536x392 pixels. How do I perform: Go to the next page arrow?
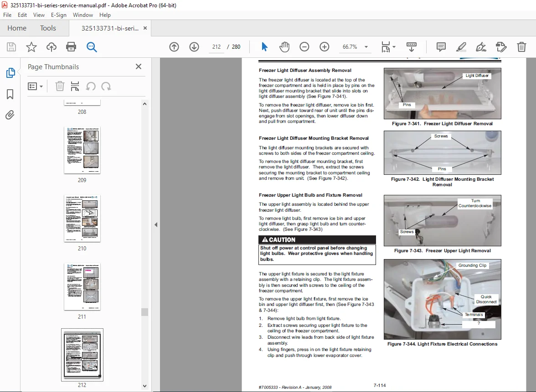point(194,47)
